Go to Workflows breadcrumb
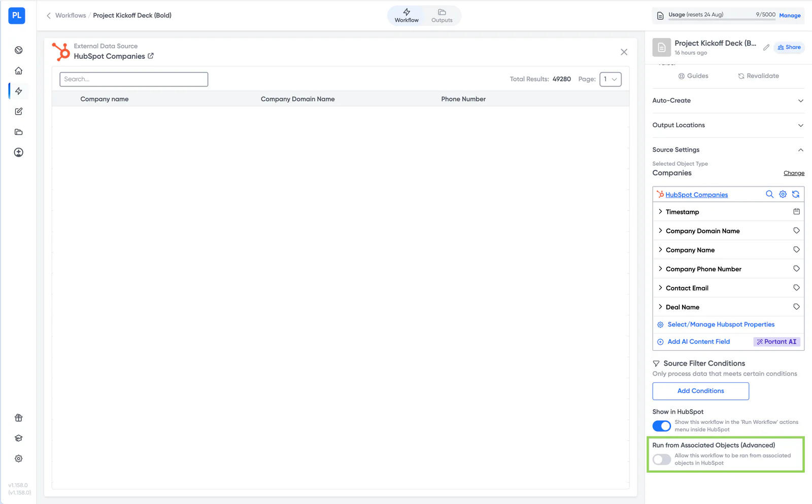Screen dimensions: 812x504 71,16
